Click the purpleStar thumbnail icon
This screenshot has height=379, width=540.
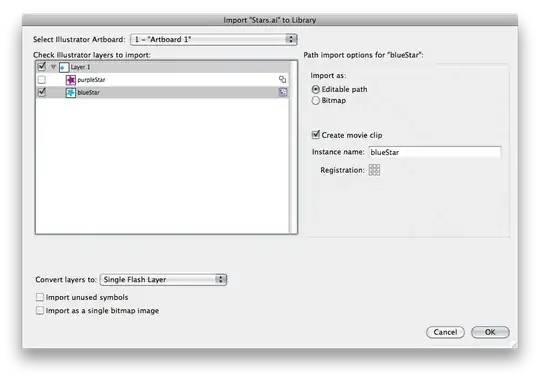[x=71, y=80]
